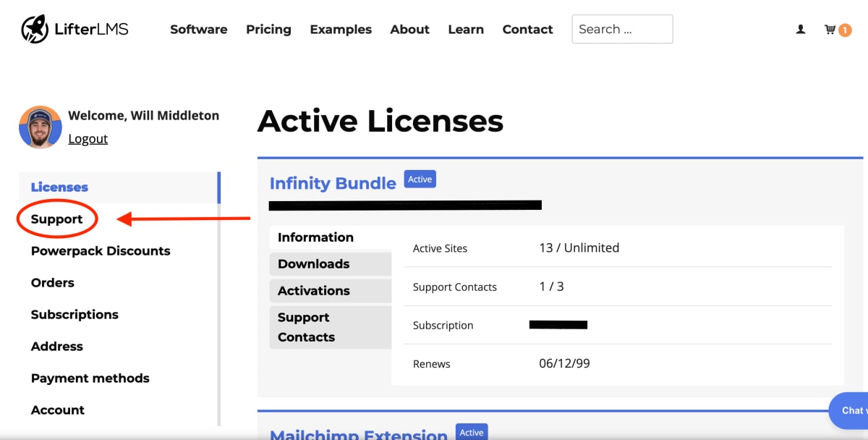The height and width of the screenshot is (440, 868).
Task: Click the Mailchimp Extension license title
Action: point(359,435)
